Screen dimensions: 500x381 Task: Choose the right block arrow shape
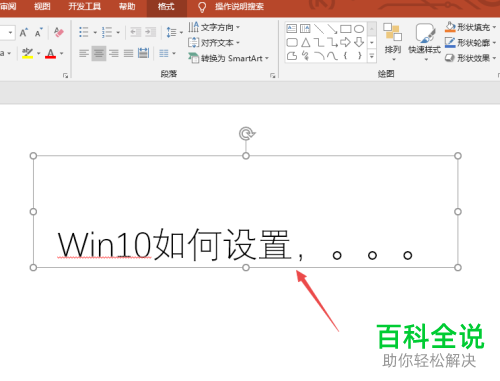(x=345, y=42)
